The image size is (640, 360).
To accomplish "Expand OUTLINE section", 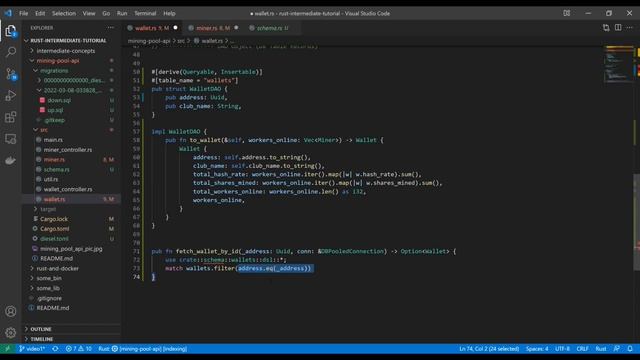I will pos(71,329).
